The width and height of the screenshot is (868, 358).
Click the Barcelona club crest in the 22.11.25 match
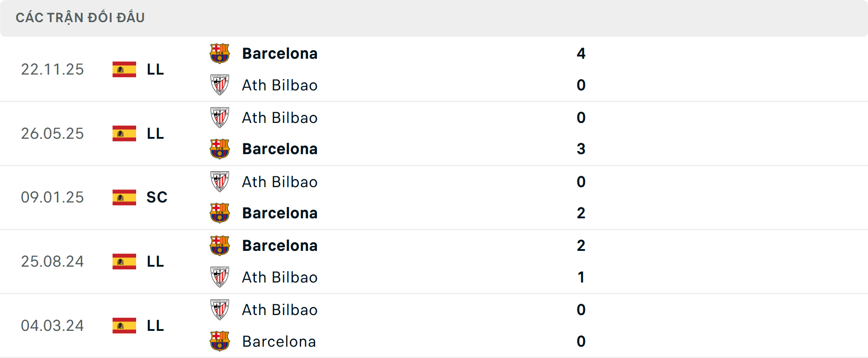[220, 53]
